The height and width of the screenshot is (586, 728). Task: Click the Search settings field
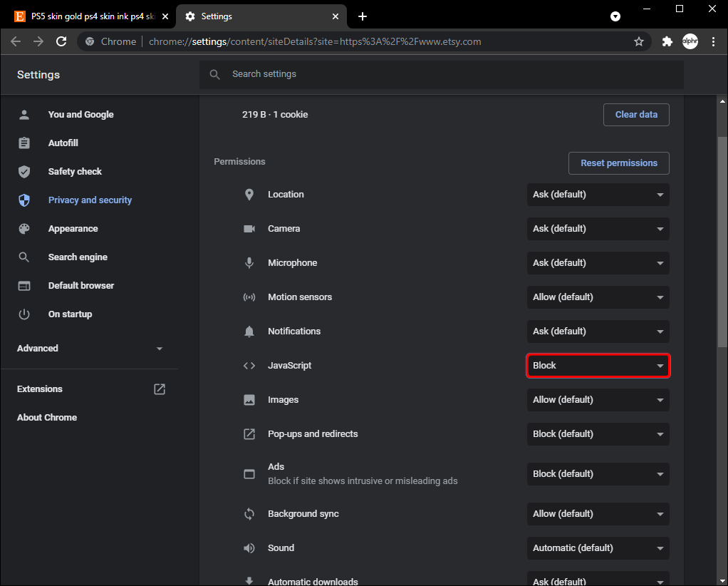click(x=442, y=74)
